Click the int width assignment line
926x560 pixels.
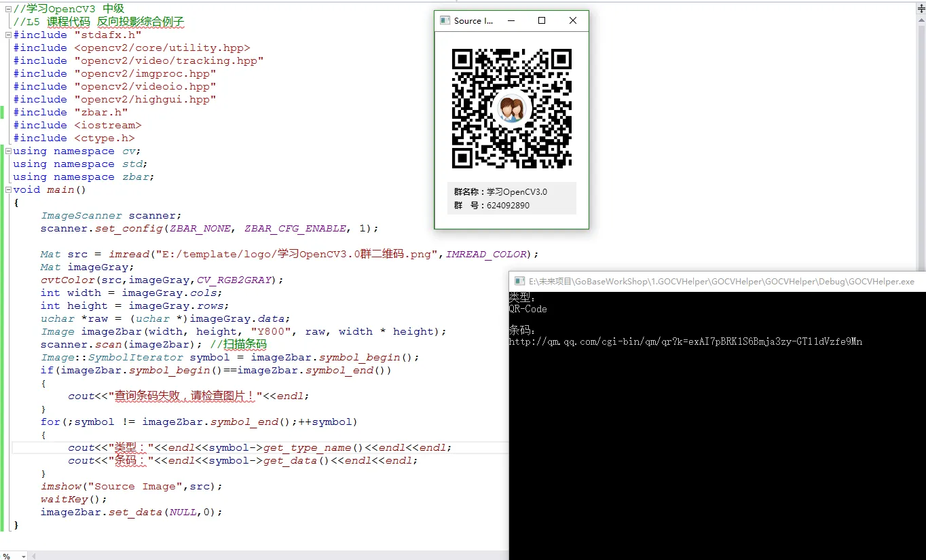point(132,293)
